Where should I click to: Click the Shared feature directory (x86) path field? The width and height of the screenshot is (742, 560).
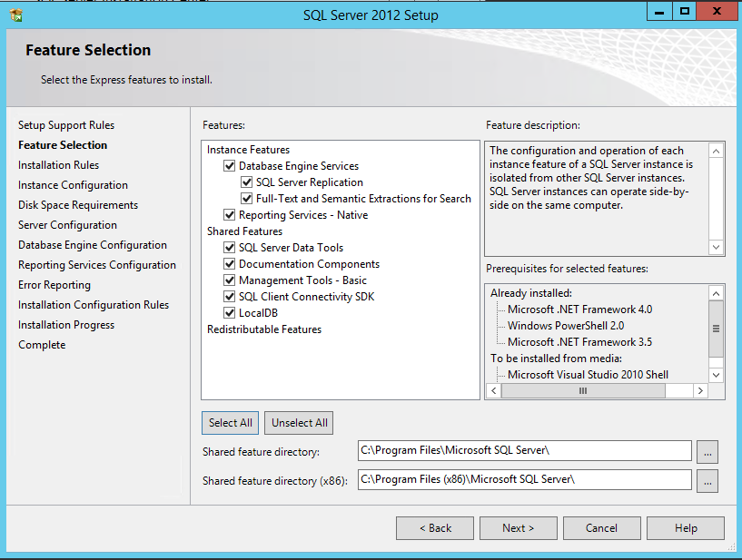525,479
